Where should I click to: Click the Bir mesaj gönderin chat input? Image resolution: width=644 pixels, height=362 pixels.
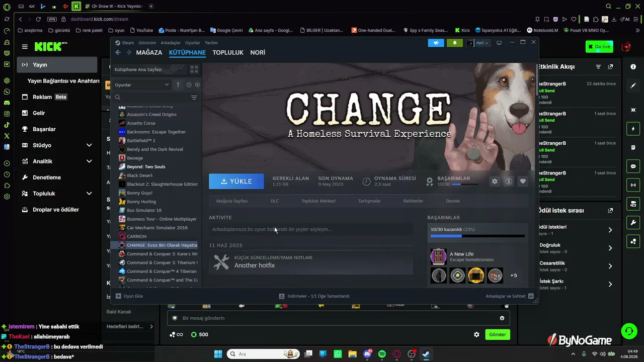click(x=338, y=318)
